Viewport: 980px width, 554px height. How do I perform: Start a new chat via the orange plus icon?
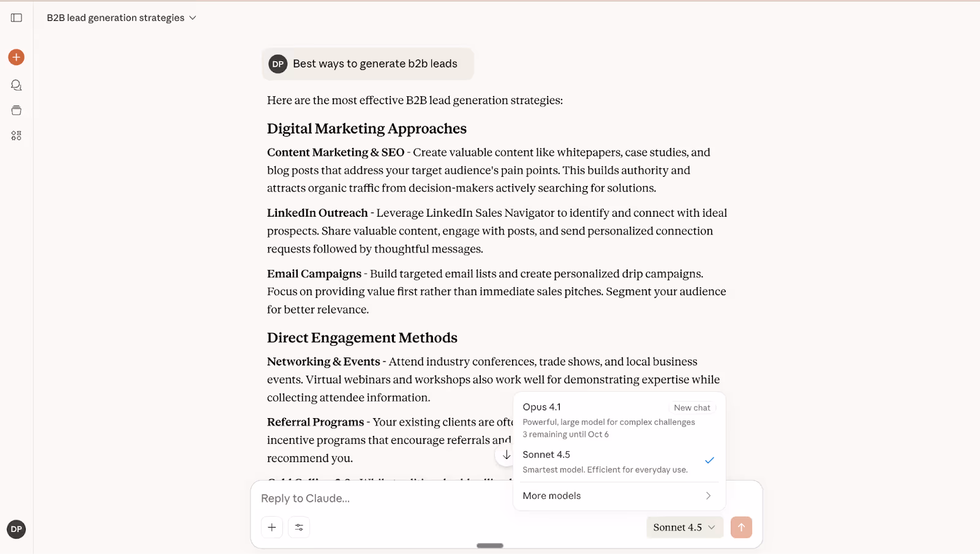[x=16, y=57]
